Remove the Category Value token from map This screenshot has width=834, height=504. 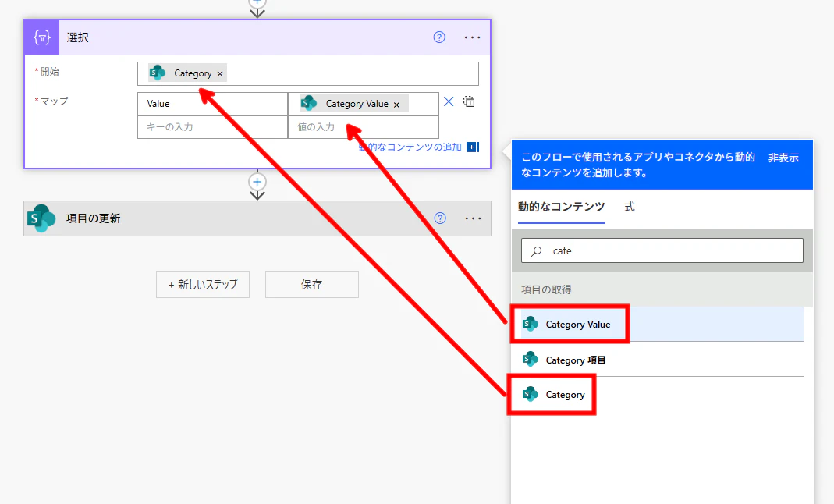pos(396,105)
